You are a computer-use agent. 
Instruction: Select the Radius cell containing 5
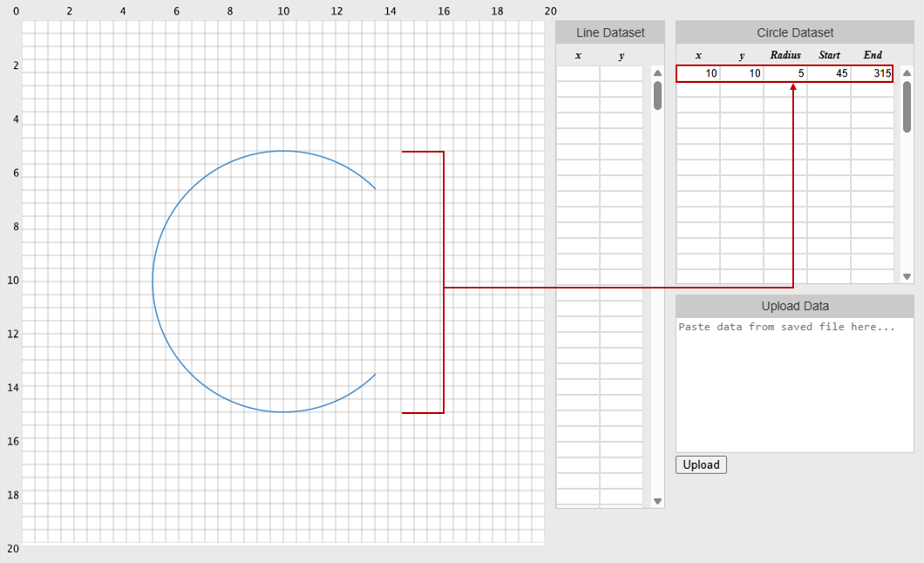(x=785, y=73)
